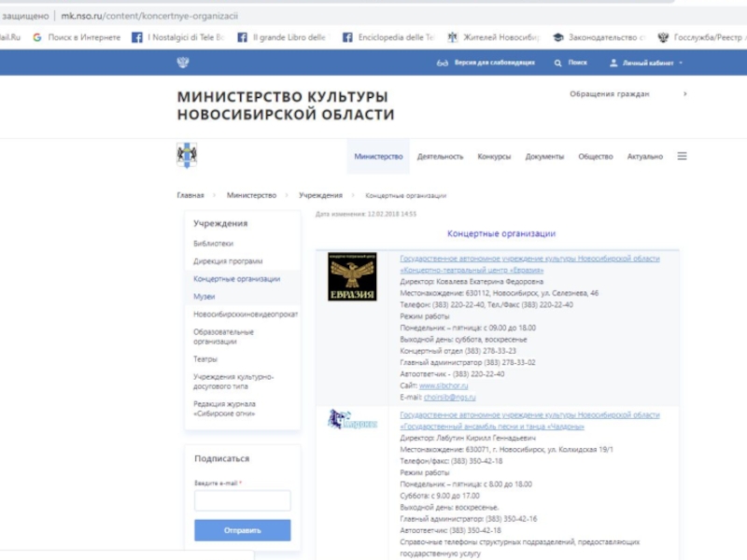Click the Евразия eagle logo thumbnail
The image size is (747, 560).
click(352, 278)
